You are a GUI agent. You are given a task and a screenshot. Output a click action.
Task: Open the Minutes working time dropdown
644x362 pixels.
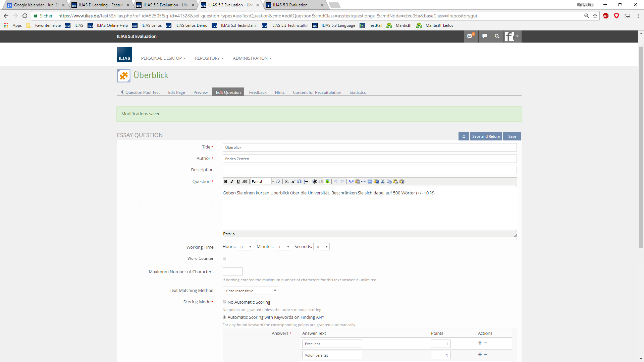(283, 247)
